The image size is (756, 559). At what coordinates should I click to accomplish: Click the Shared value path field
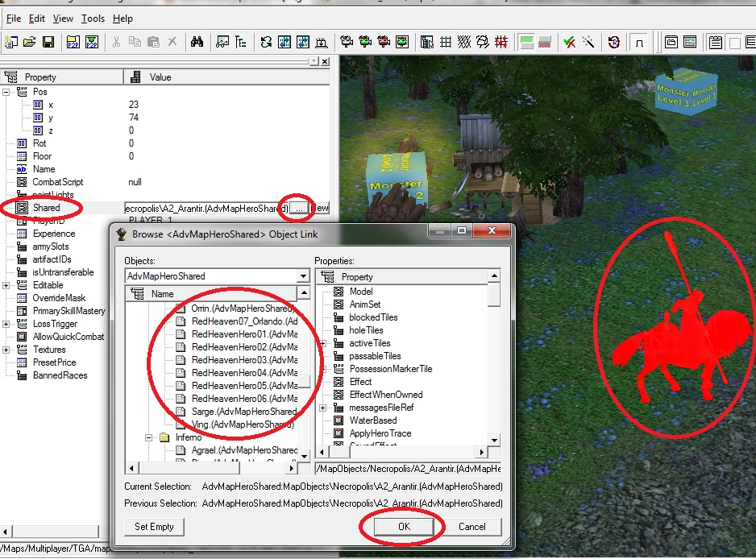click(x=207, y=208)
